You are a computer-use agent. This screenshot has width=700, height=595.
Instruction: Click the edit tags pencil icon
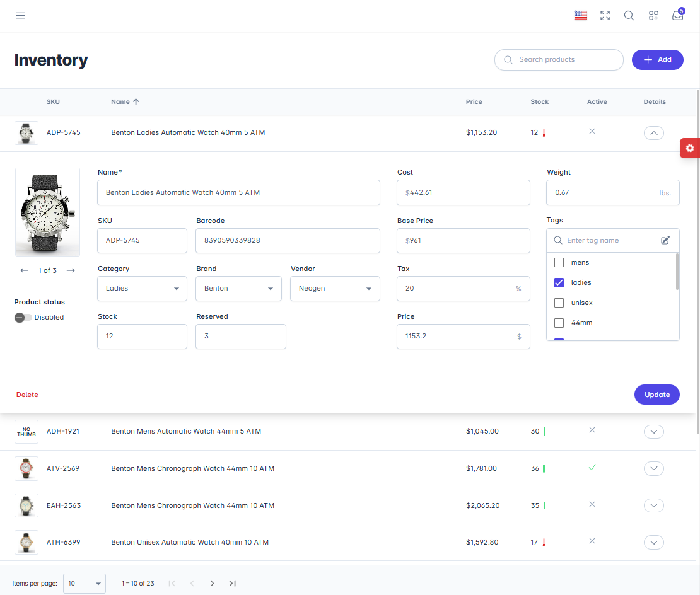pos(665,240)
